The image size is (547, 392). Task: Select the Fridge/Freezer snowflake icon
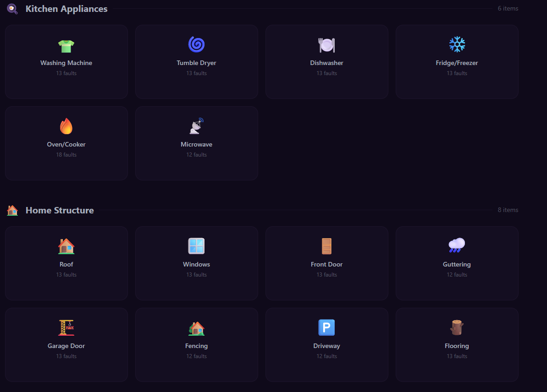pyautogui.click(x=457, y=44)
